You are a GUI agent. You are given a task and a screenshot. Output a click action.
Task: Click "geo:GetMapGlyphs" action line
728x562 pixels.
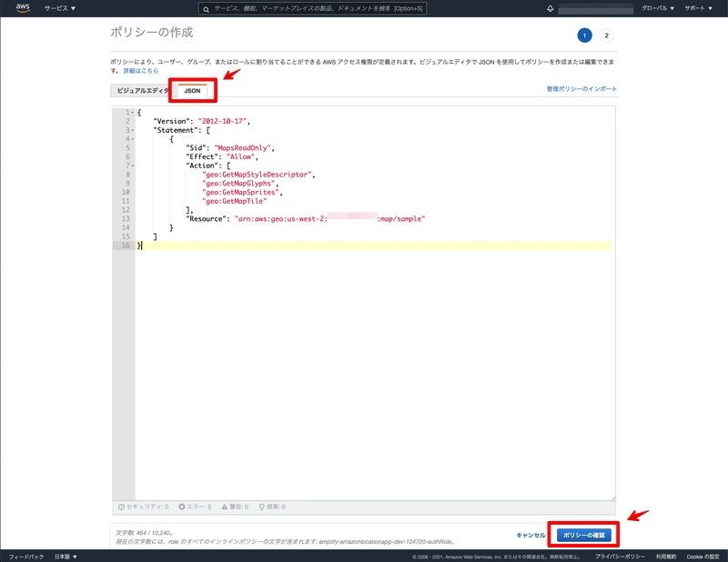(x=238, y=184)
